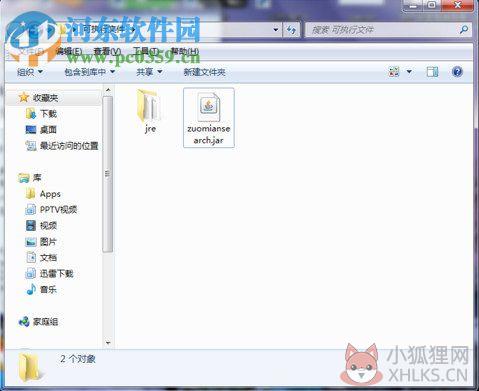Select 图片 label in navigation pane
Screen dimensions: 479x391
pos(48,242)
